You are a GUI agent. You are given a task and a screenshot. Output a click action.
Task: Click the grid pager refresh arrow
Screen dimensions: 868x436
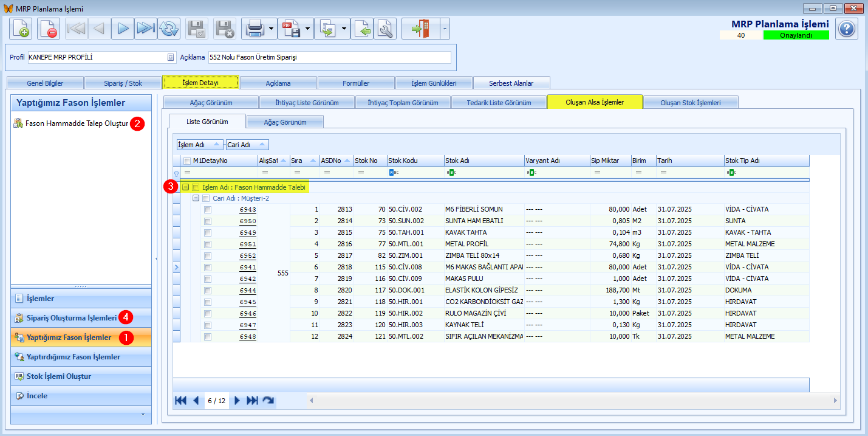coord(268,400)
